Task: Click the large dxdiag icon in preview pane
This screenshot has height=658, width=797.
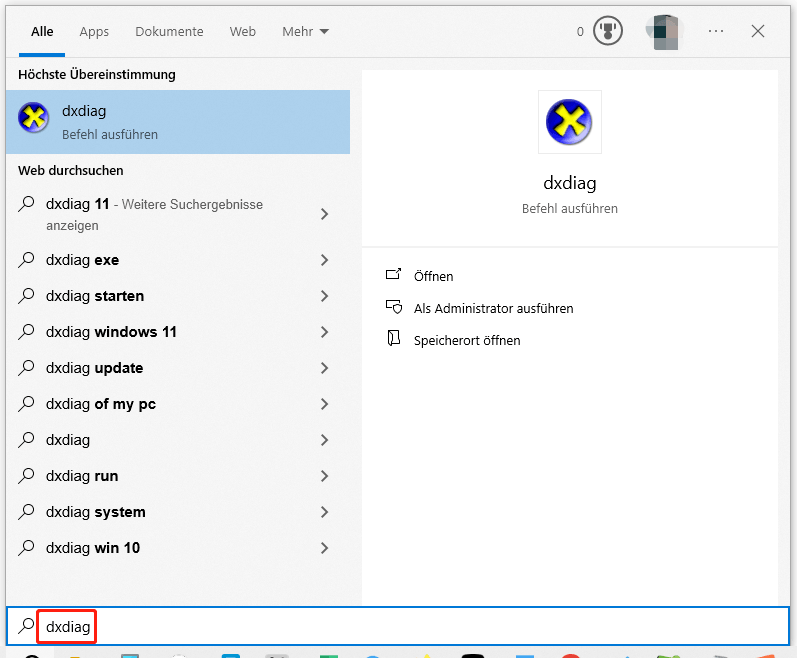Action: point(569,122)
